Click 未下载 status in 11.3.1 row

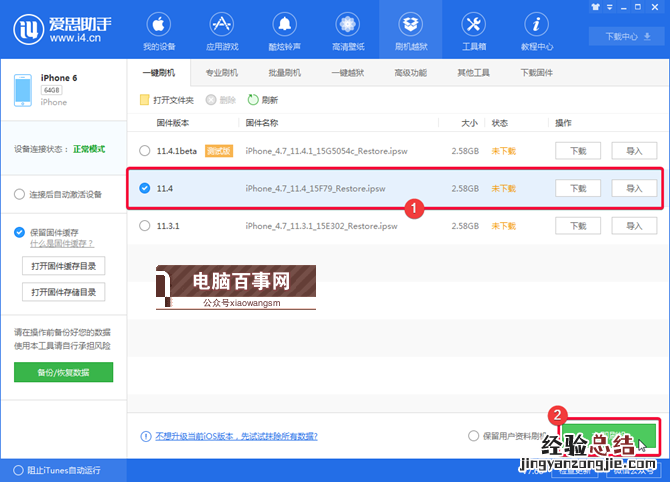coord(503,226)
